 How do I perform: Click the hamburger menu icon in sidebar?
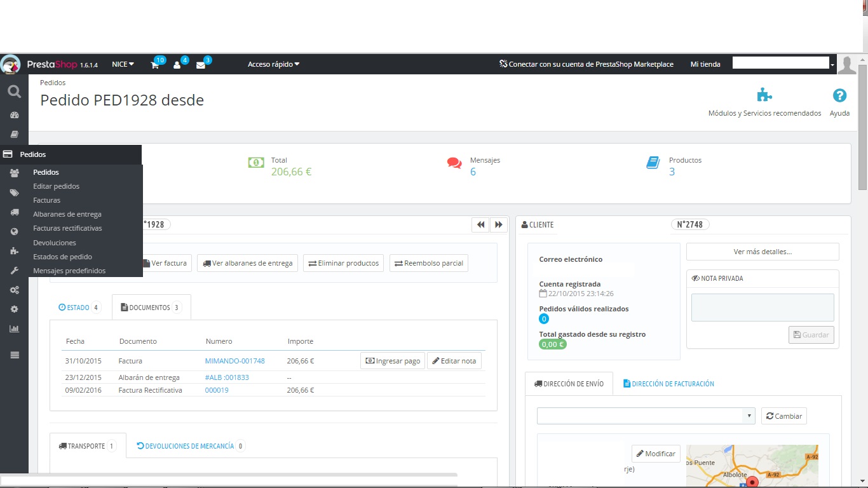14,355
